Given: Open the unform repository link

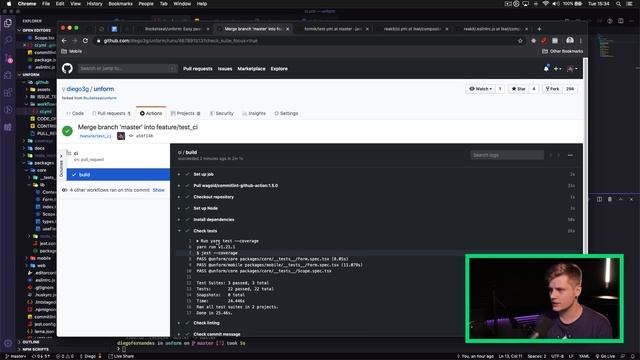Looking at the screenshot, I should (104, 89).
